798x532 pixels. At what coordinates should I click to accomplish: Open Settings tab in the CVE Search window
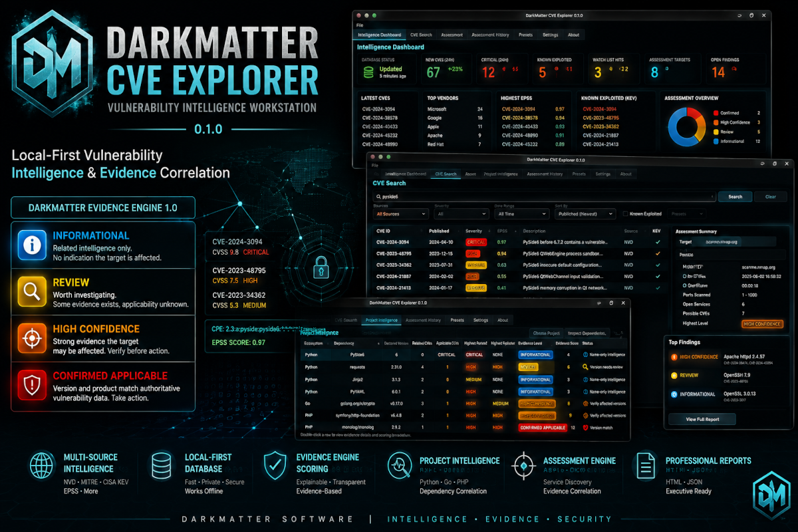click(602, 174)
